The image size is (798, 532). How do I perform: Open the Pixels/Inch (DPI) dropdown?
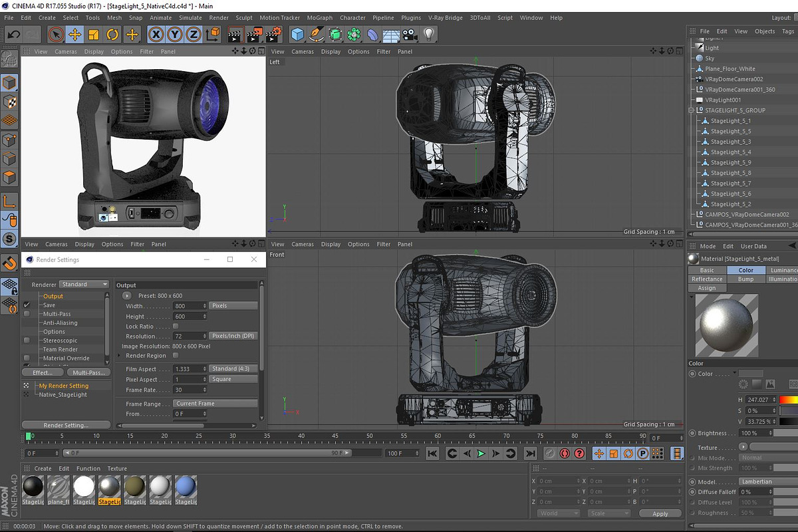point(233,336)
